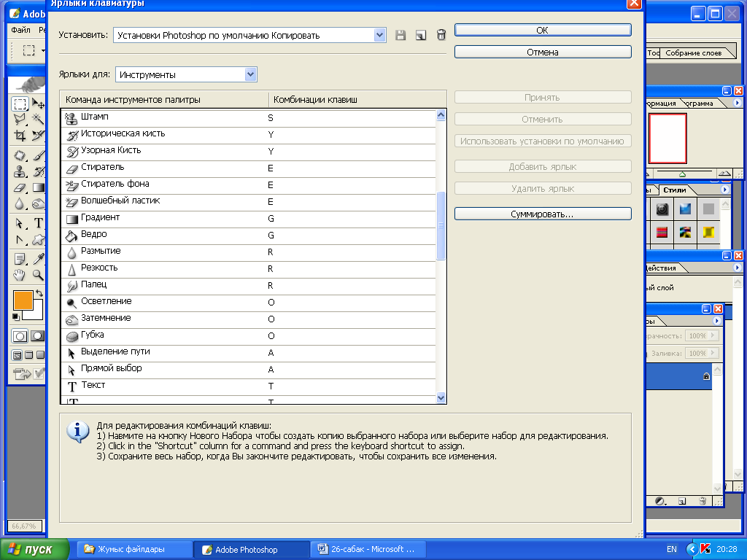Click the yellow style swatch
This screenshot has width=747, height=560.
click(708, 232)
